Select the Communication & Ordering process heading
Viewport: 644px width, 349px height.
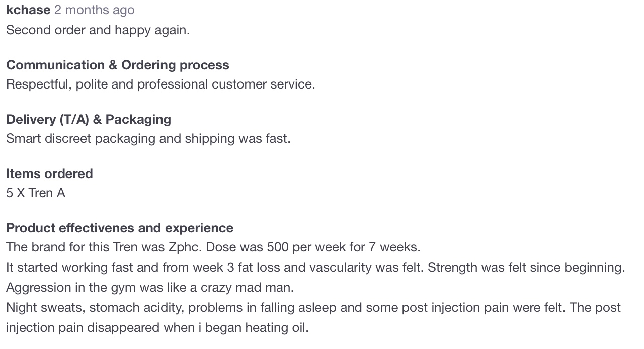coord(117,65)
